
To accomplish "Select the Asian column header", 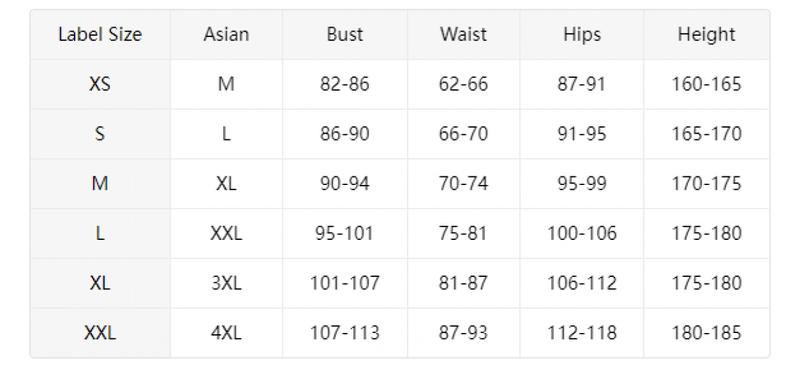I will coord(226,35).
